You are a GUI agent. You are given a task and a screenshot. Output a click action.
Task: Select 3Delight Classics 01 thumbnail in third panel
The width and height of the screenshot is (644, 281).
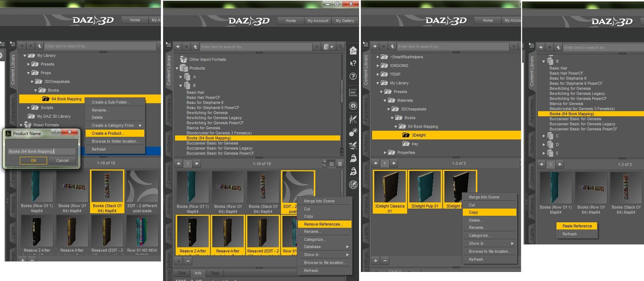coord(390,192)
